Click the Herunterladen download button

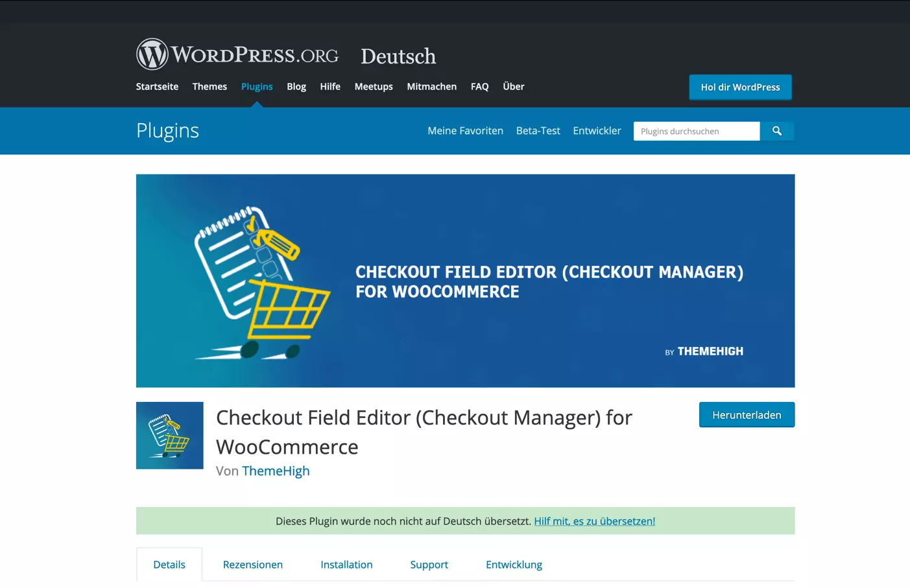click(747, 415)
